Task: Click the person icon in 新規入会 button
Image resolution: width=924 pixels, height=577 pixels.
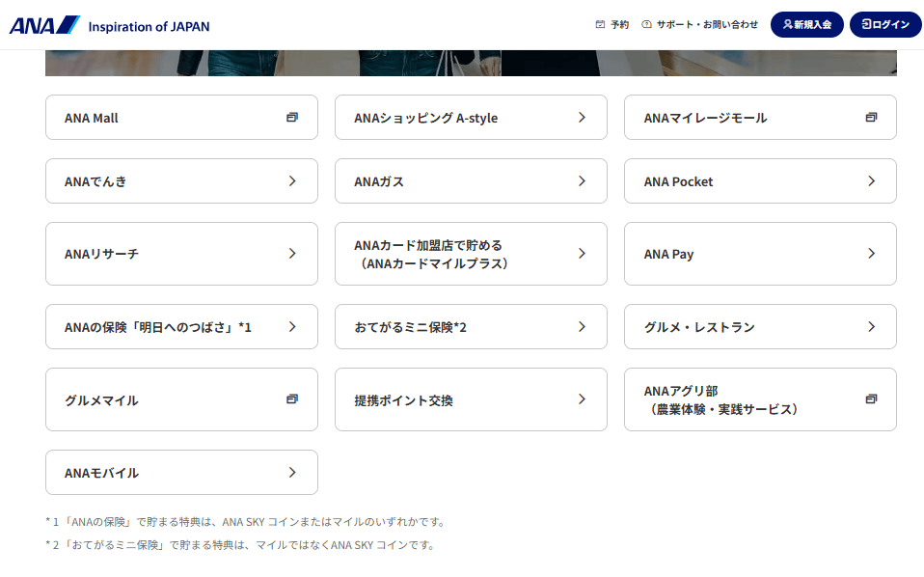Action: click(787, 25)
